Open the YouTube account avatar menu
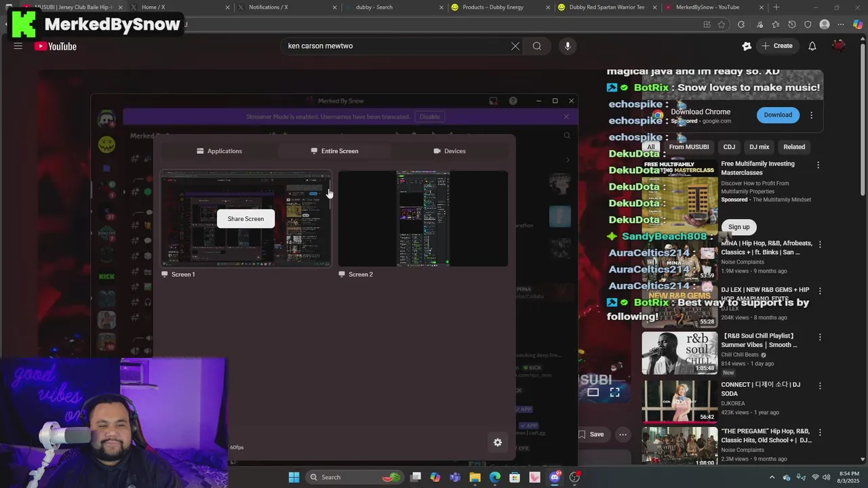Screen dimensions: 868x488 coord(839,46)
